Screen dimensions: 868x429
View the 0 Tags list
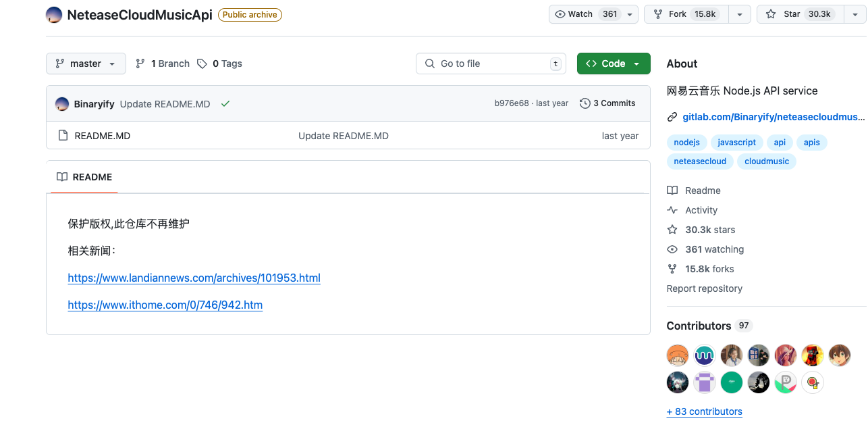point(219,64)
